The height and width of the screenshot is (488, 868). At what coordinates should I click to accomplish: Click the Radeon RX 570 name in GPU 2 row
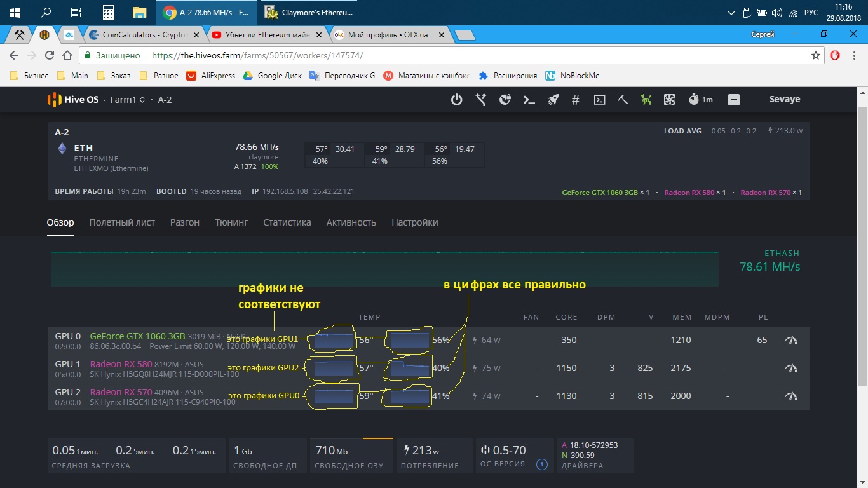pos(121,392)
